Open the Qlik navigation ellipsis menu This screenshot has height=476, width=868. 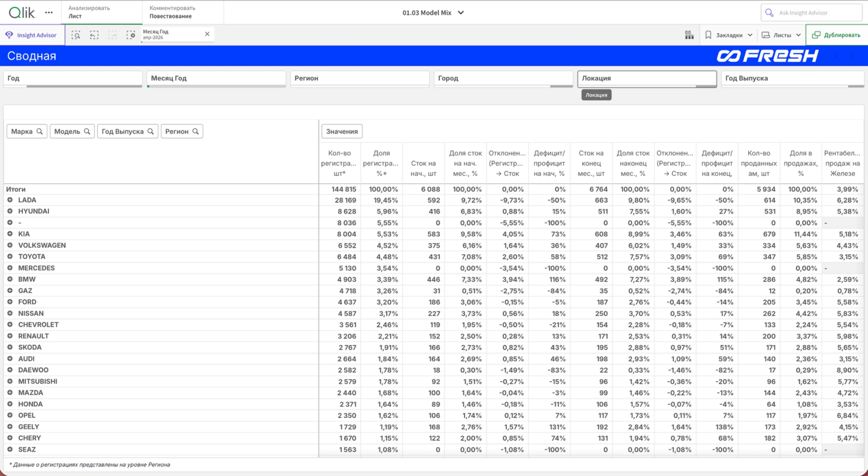tap(49, 13)
